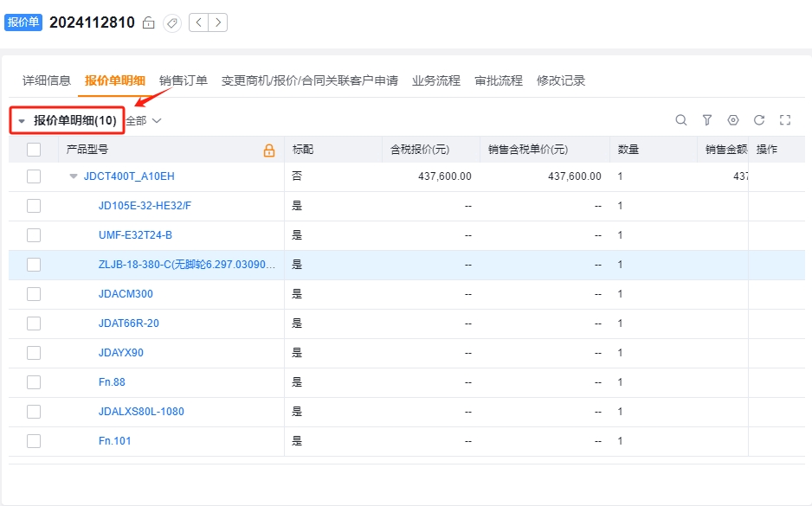812x506 pixels.
Task: Go to the next record arrow
Action: pyautogui.click(x=218, y=22)
